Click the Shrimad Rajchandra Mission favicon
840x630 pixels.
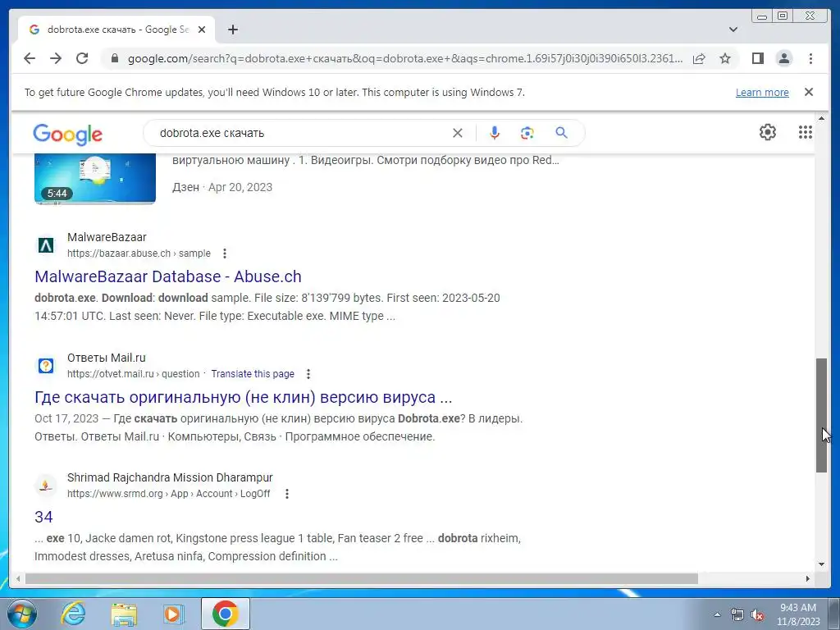click(x=46, y=486)
